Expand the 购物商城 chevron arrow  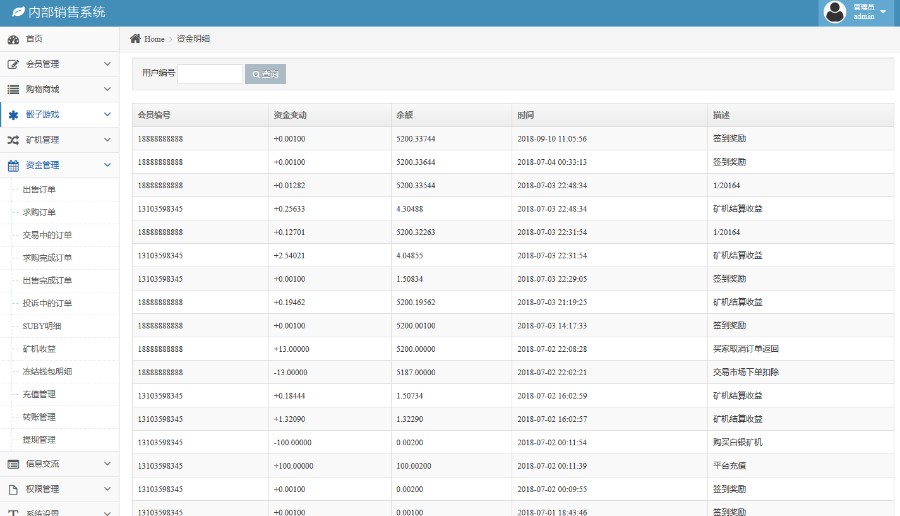[107, 89]
